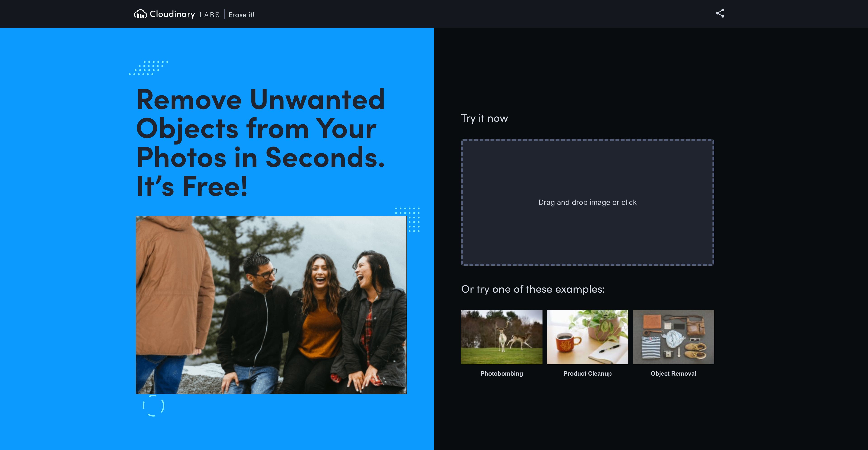This screenshot has height=450, width=868.
Task: Click dotted pattern above the headline
Action: click(149, 68)
